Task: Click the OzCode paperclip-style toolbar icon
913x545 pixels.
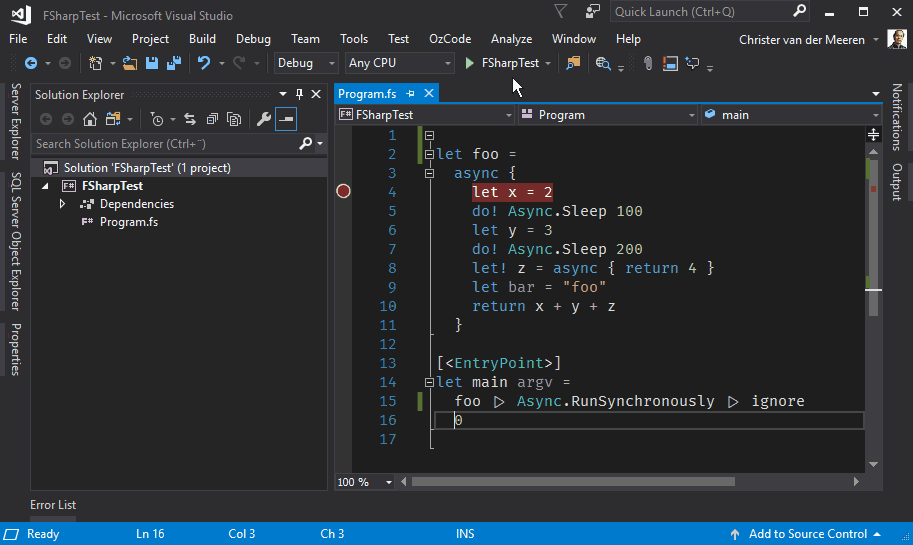Action: pyautogui.click(x=647, y=63)
